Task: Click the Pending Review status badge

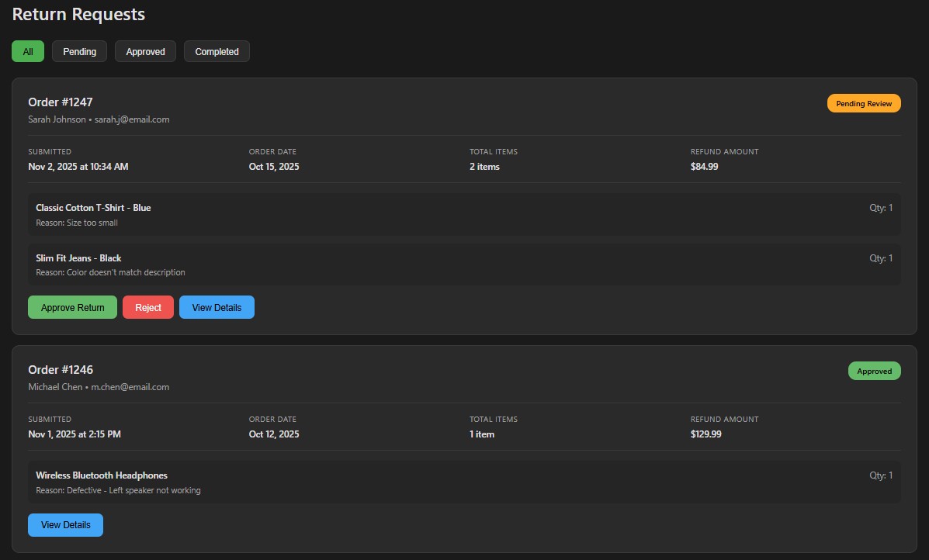Action: coord(864,103)
